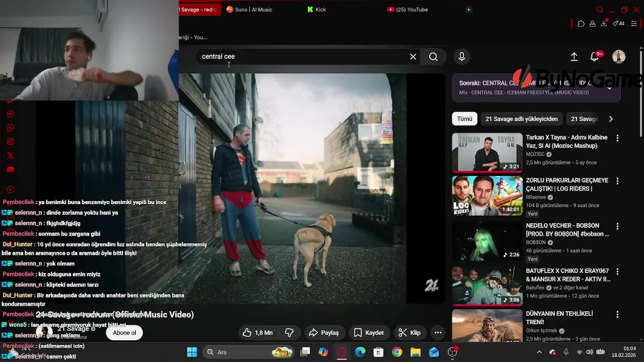Open the sidebar player icon
Image resolution: width=644 pixels, height=362 pixels.
tap(11, 190)
